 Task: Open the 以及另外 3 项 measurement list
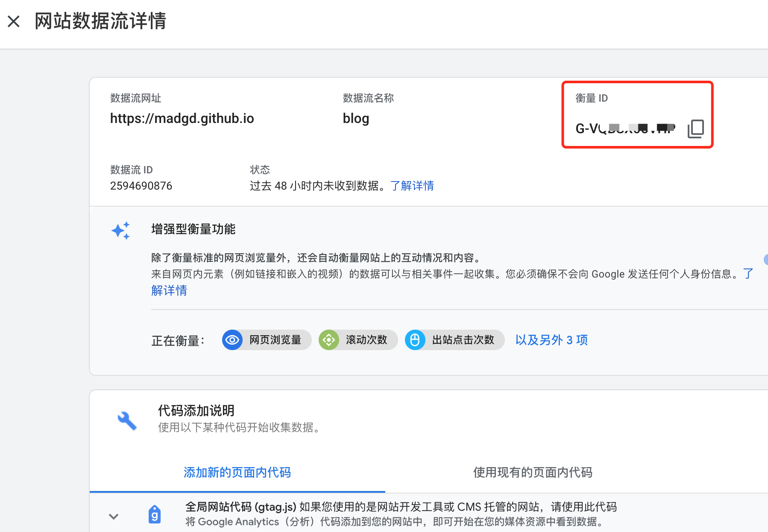(551, 340)
